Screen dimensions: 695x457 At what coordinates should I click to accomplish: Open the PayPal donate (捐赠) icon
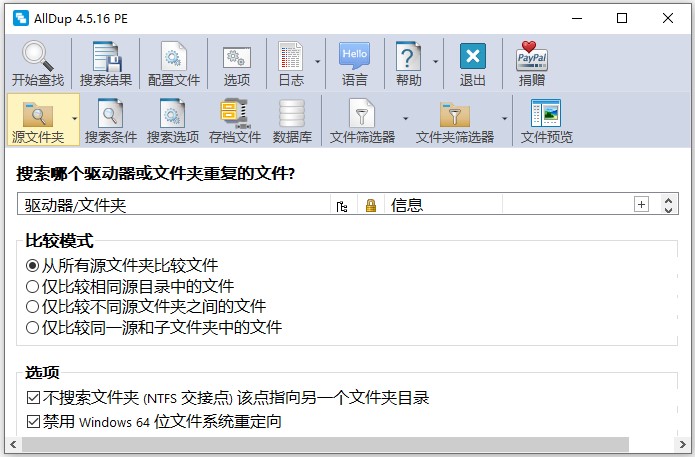[531, 63]
